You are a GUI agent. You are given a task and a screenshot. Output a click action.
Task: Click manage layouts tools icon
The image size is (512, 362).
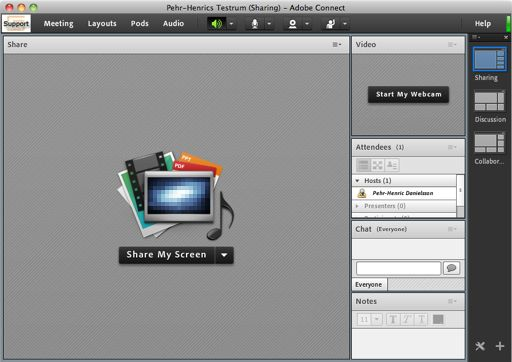[480, 346]
